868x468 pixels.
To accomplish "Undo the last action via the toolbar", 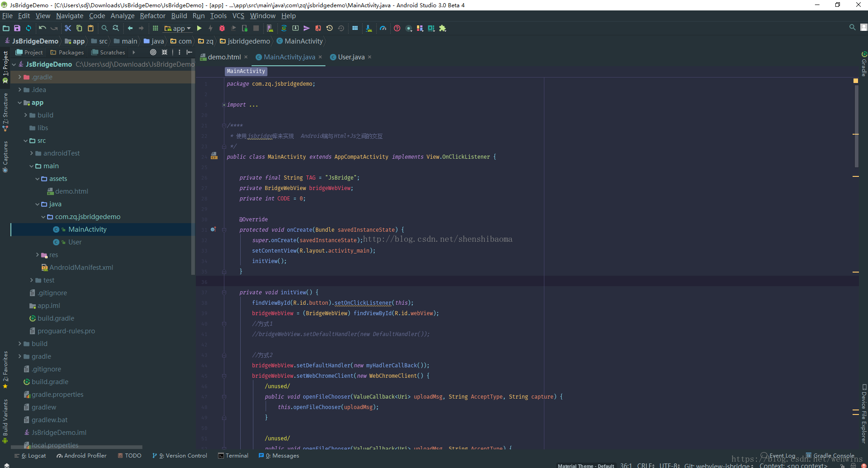I will click(x=43, y=28).
